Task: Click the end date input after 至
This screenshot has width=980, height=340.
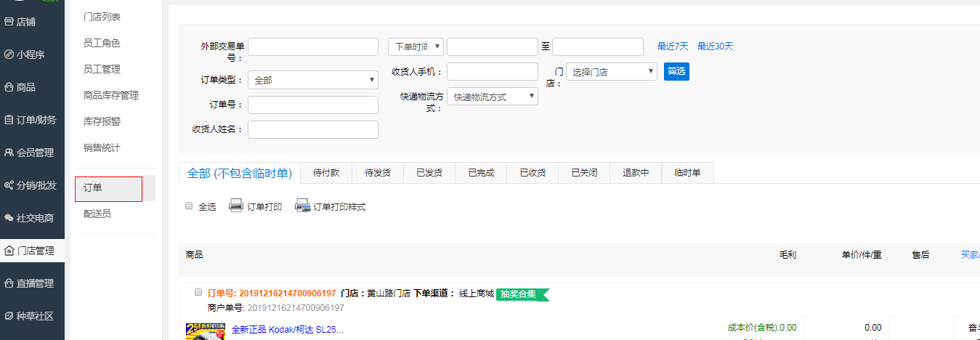Action: [598, 46]
